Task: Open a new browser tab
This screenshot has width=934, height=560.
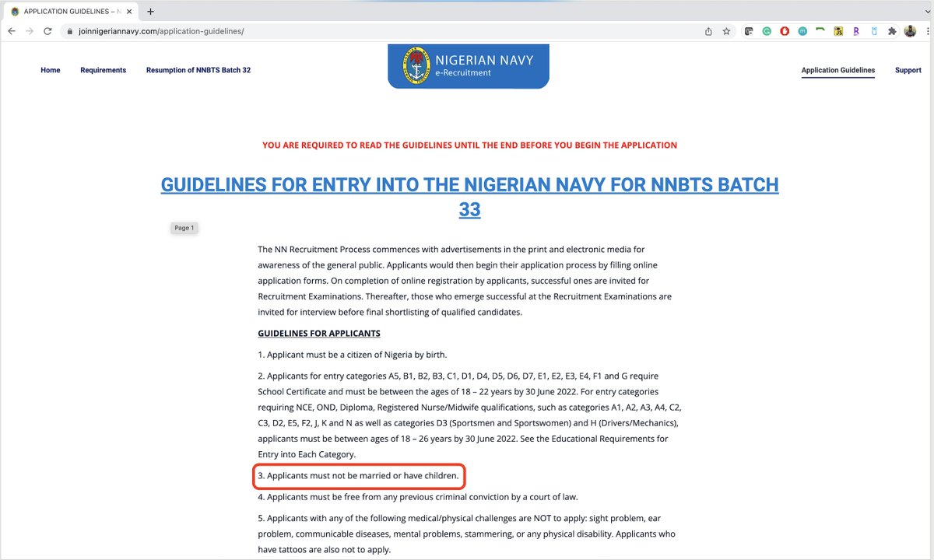Action: [150, 12]
